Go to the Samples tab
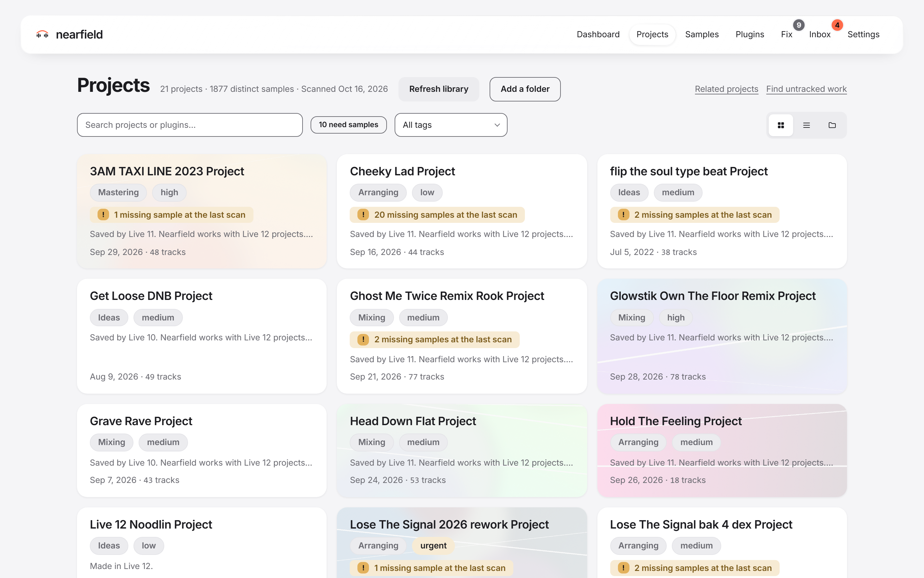Image resolution: width=924 pixels, height=578 pixels. point(702,34)
